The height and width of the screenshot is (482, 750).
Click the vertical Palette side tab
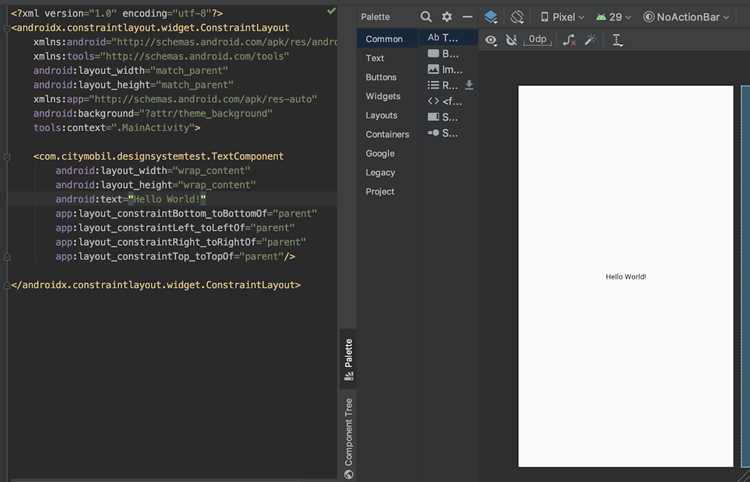(x=349, y=360)
